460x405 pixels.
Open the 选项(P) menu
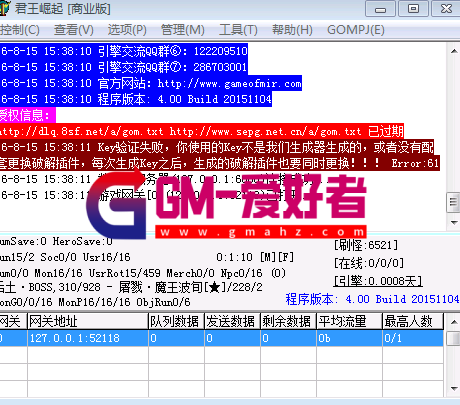(127, 30)
